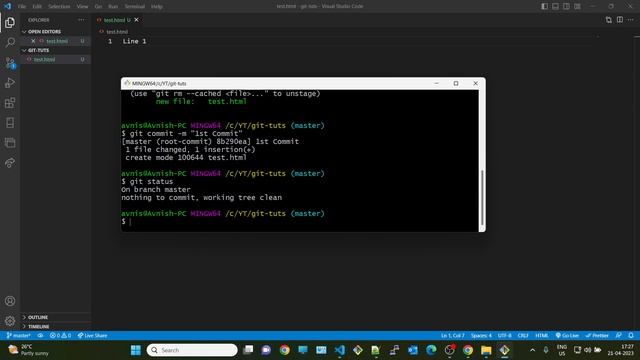Image resolution: width=640 pixels, height=360 pixels.
Task: Open the View menu
Action: [82, 7]
